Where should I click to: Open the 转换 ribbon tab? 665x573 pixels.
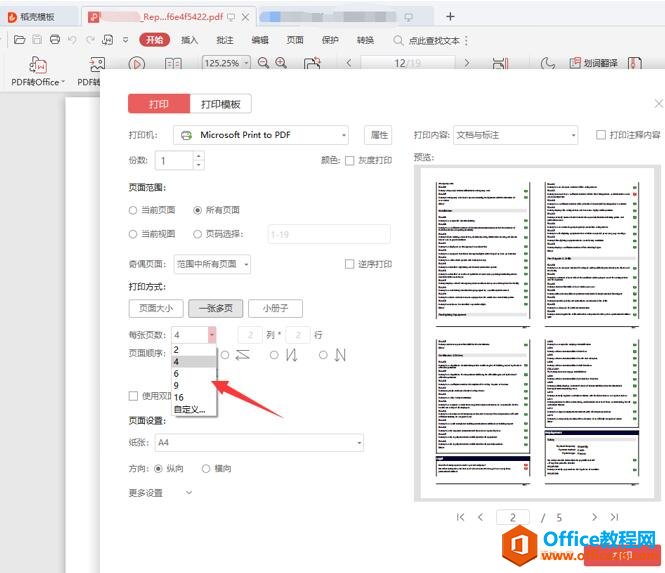(x=365, y=40)
